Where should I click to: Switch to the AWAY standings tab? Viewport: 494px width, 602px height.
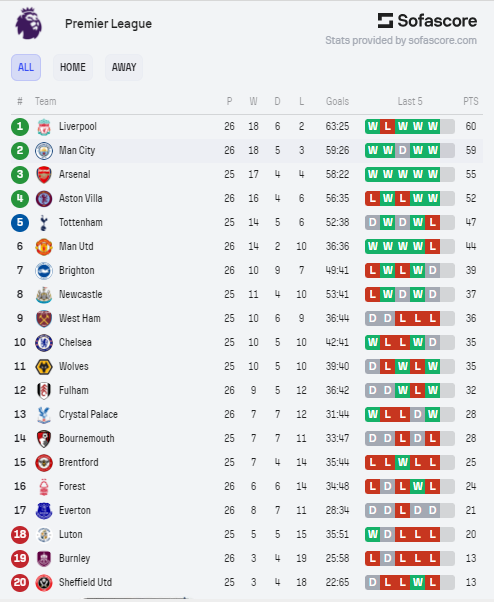[x=124, y=67]
